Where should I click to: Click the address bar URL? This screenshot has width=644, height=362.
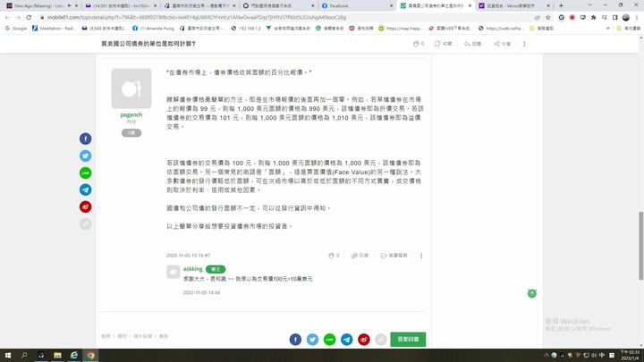(197, 18)
